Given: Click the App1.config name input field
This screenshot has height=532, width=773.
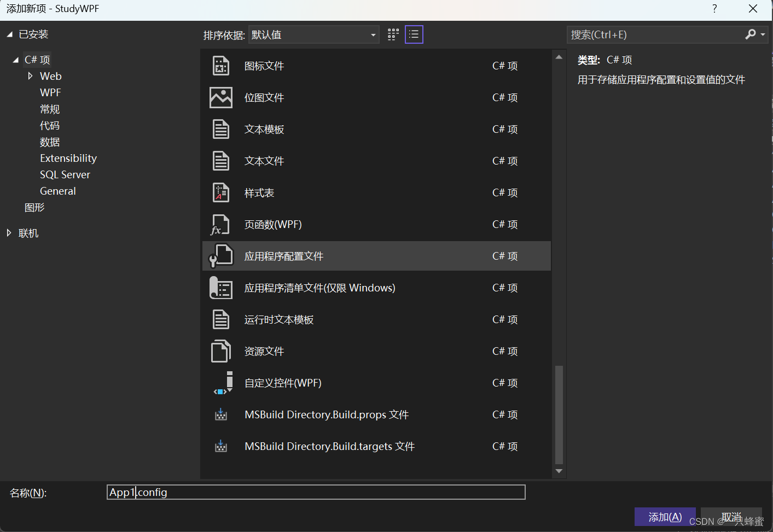Looking at the screenshot, I should [316, 492].
